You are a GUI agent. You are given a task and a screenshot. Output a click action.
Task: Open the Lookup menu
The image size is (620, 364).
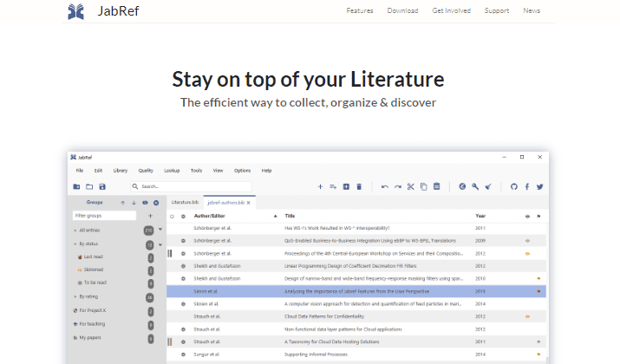click(172, 171)
